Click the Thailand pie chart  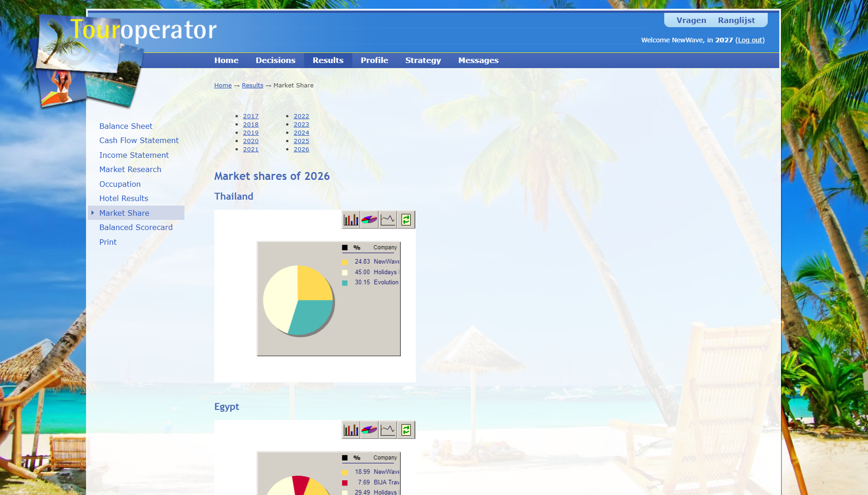pos(298,300)
